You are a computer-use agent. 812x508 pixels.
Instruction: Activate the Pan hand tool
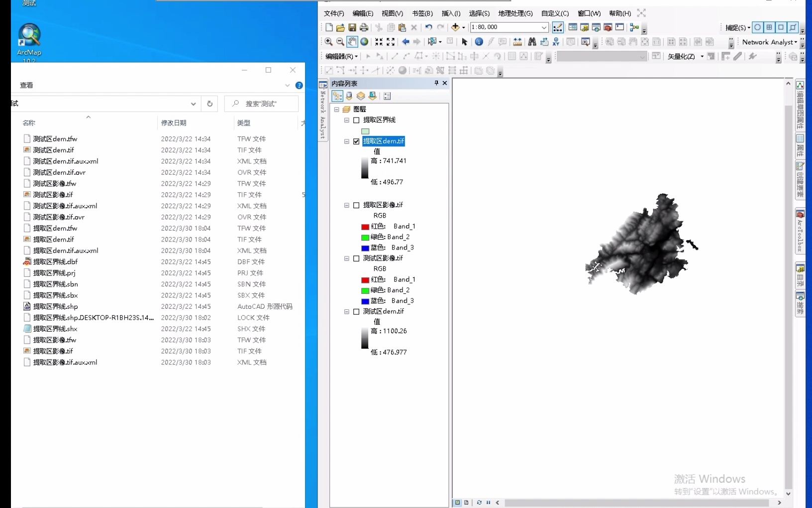pos(352,42)
